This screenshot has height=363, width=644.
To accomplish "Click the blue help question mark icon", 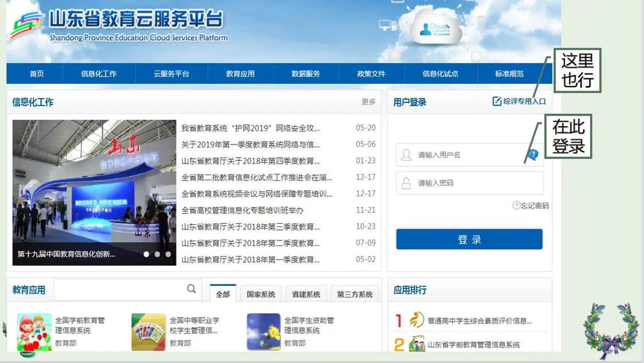I will click(x=533, y=155).
